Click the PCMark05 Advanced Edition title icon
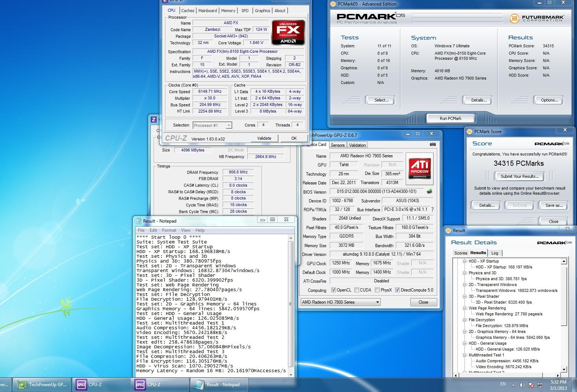 click(x=333, y=4)
